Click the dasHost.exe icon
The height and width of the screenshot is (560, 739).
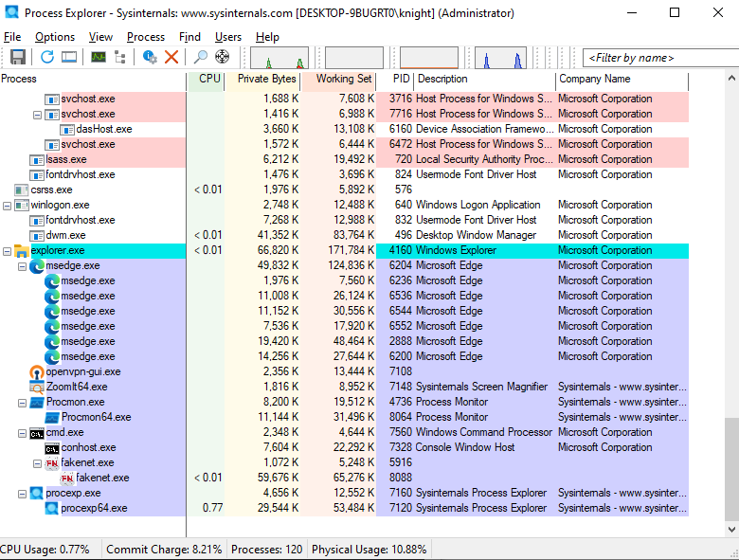tap(67, 129)
